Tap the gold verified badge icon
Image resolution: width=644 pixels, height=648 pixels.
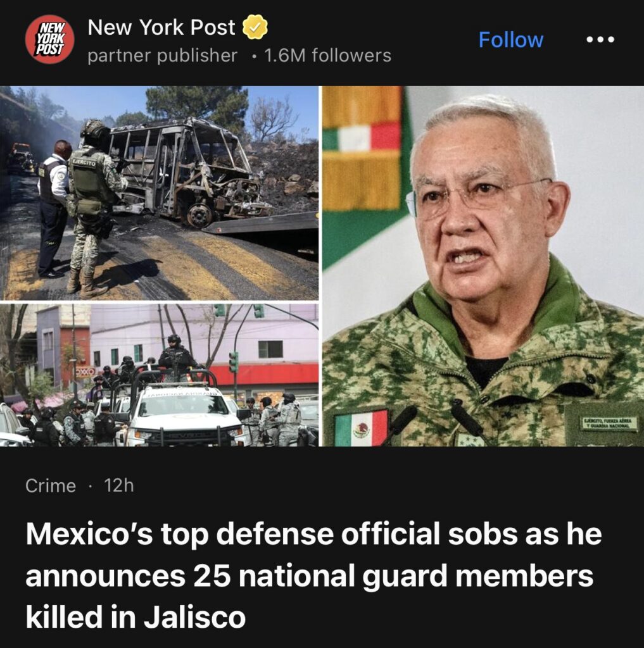[x=255, y=27]
